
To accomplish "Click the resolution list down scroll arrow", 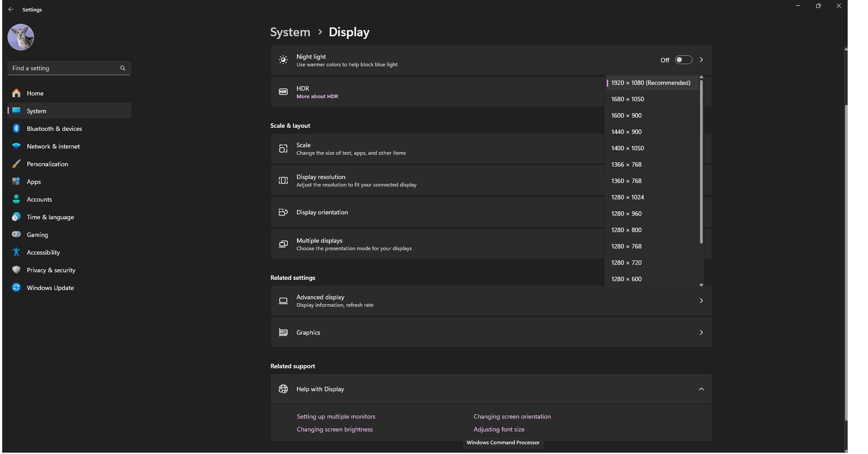I will pyautogui.click(x=701, y=285).
